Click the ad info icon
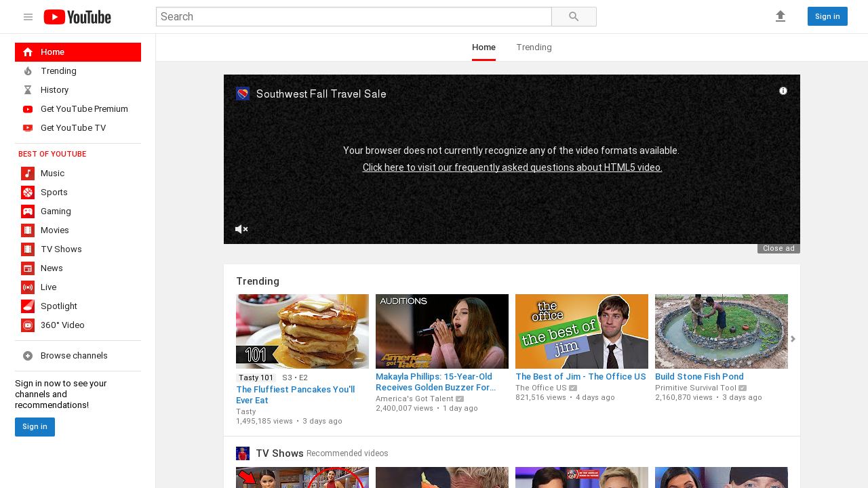 coord(783,91)
